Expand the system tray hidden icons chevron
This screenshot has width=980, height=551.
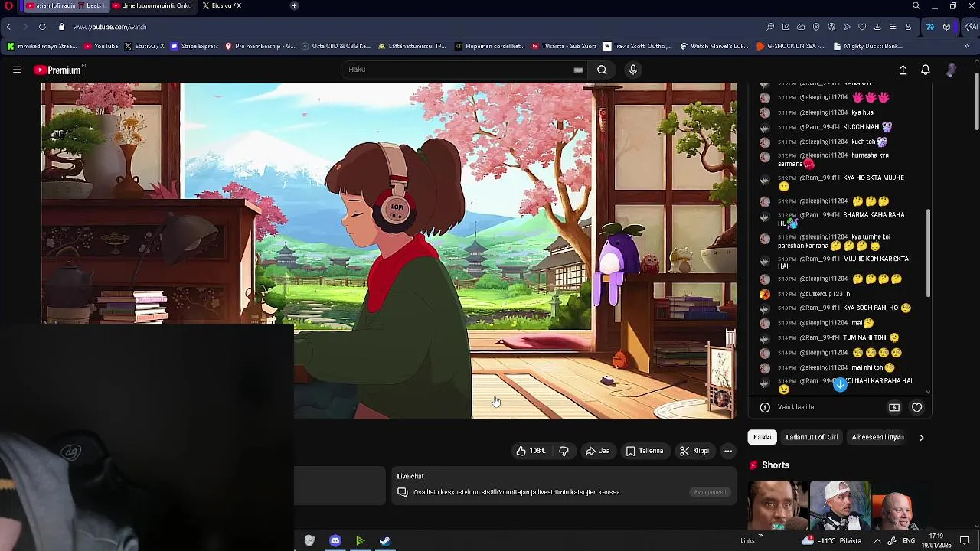(877, 541)
